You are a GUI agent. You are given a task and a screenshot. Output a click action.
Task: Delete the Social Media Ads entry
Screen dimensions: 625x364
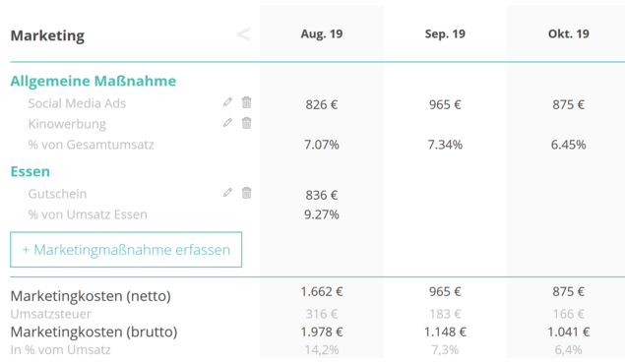[x=247, y=102]
